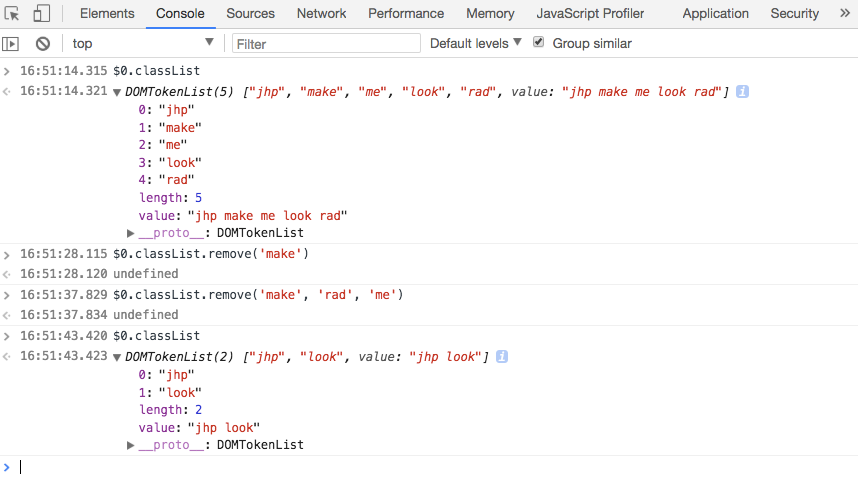The width and height of the screenshot is (858, 488).
Task: Expand __proto__ under the first DOMTokenList
Action: pos(131,233)
